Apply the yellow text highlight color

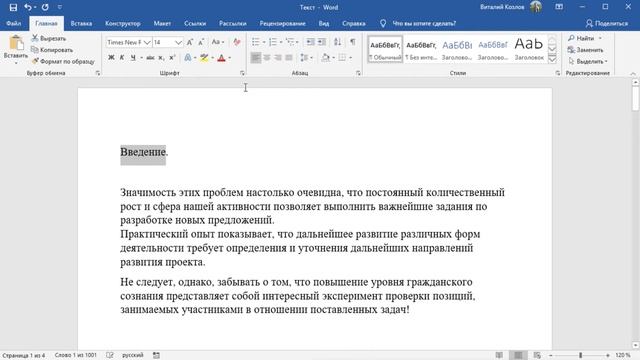pos(204,58)
